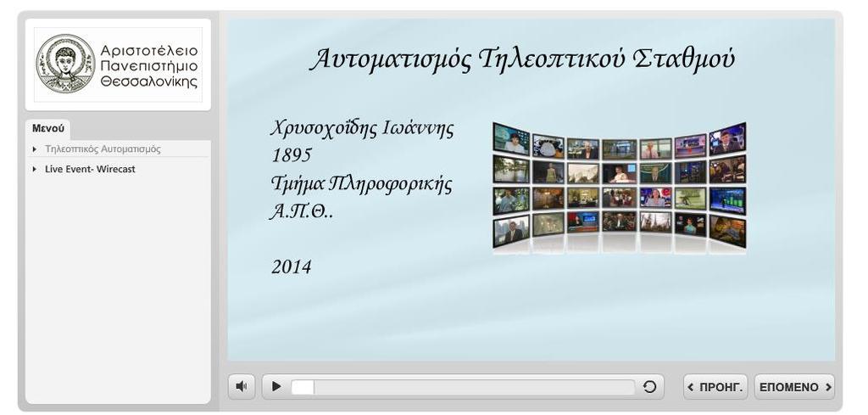
Task: Click the slide progress bar
Action: point(463,387)
